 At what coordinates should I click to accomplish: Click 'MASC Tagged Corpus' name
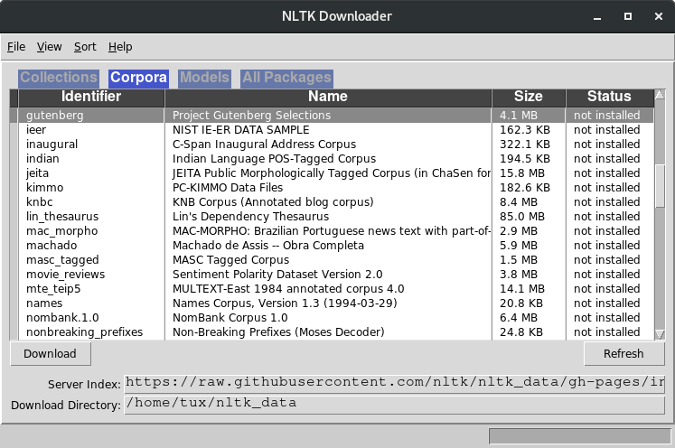231,260
